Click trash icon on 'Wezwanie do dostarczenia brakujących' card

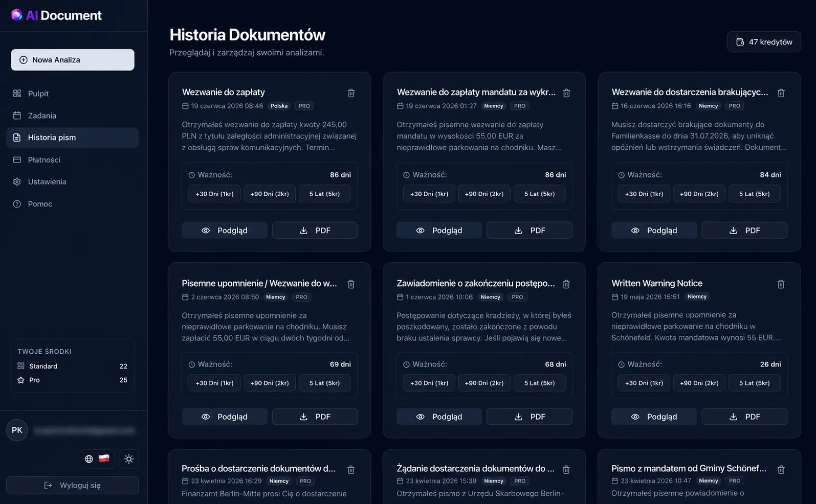pyautogui.click(x=781, y=93)
